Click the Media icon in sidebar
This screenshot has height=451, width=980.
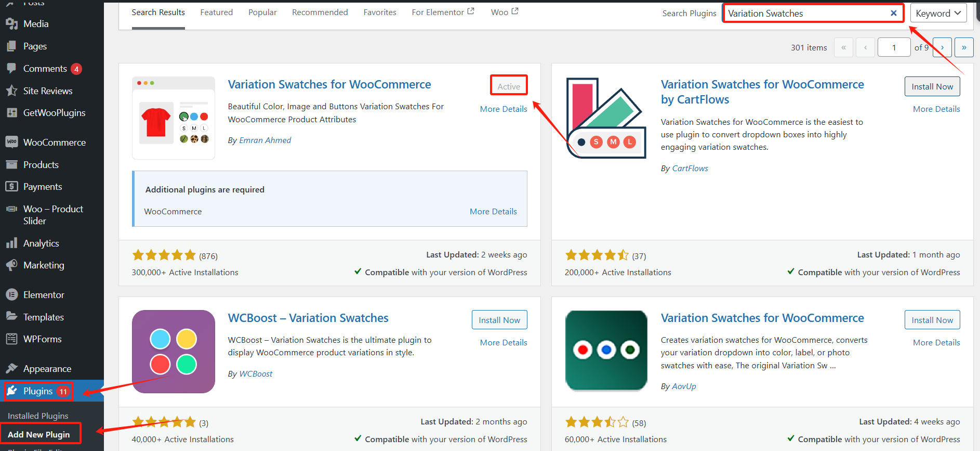point(11,24)
